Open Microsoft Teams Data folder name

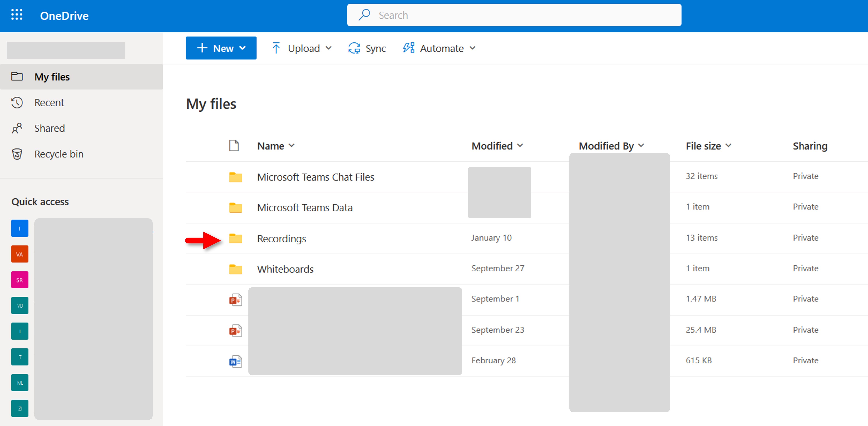305,208
